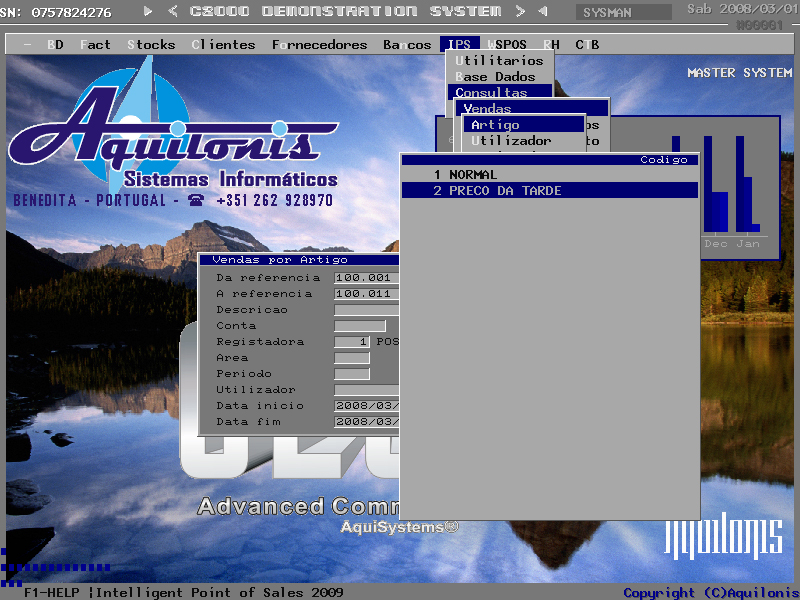This screenshot has height=600, width=800.
Task: Click the Da referencia input field
Action: pyautogui.click(x=366, y=278)
